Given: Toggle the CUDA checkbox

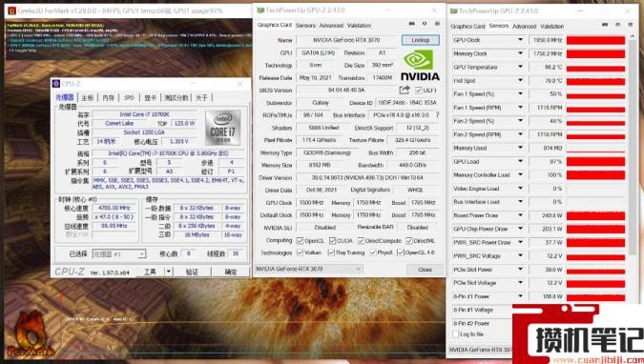Looking at the screenshot, I should 332,240.
